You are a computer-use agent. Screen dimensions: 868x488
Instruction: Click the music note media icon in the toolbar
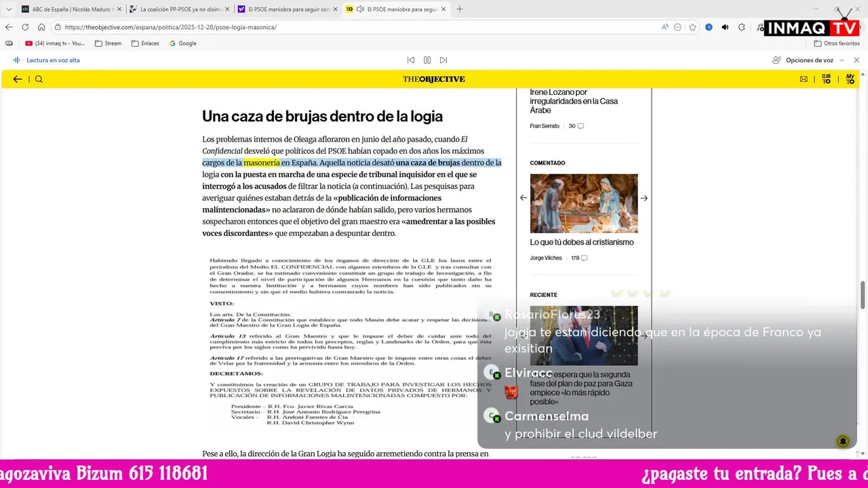click(x=759, y=27)
